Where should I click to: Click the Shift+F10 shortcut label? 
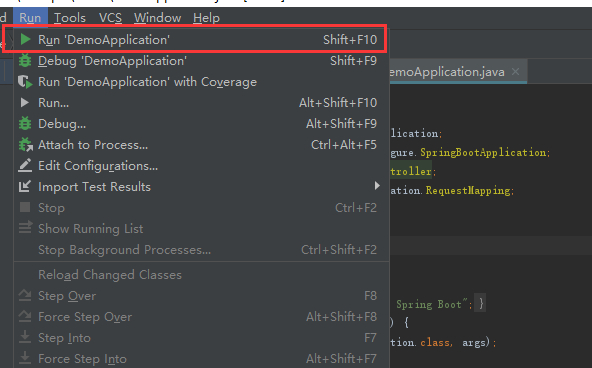point(350,40)
